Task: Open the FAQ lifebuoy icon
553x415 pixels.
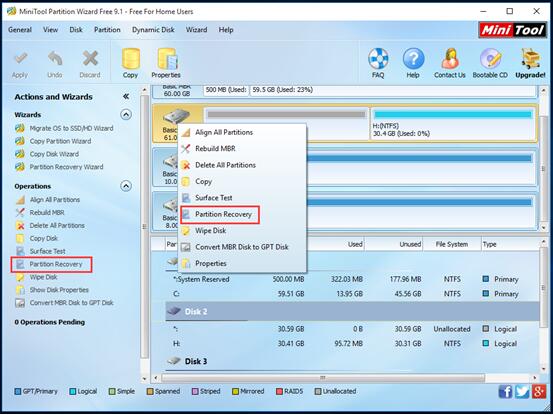Action: click(378, 64)
